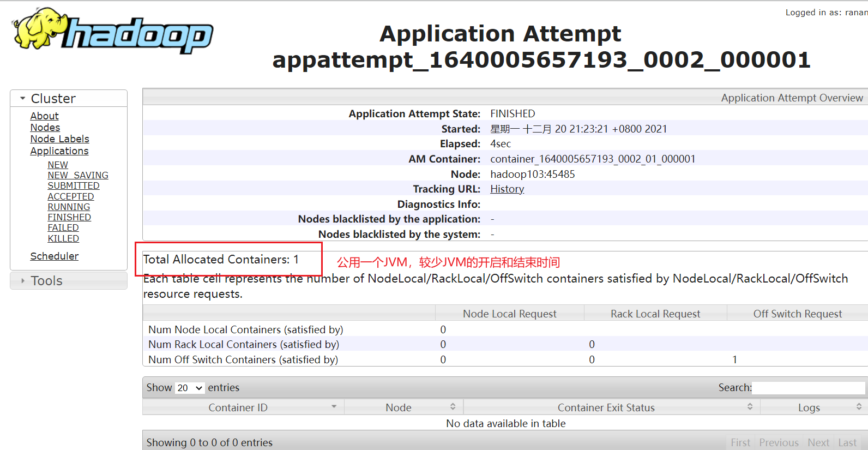
Task: Click the 'Showing 0 to 0 of 0 entries' status
Action: pos(209,442)
